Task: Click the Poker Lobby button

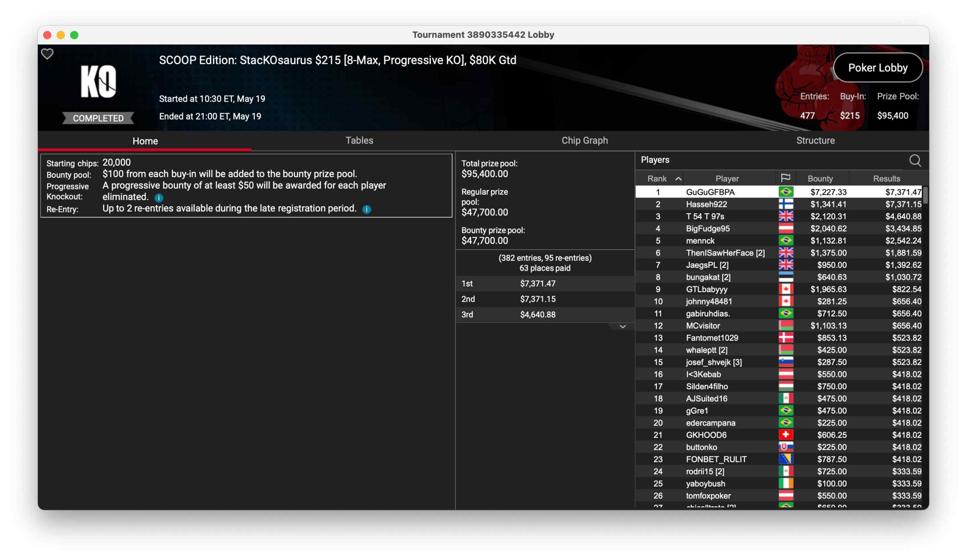Action: (x=877, y=68)
